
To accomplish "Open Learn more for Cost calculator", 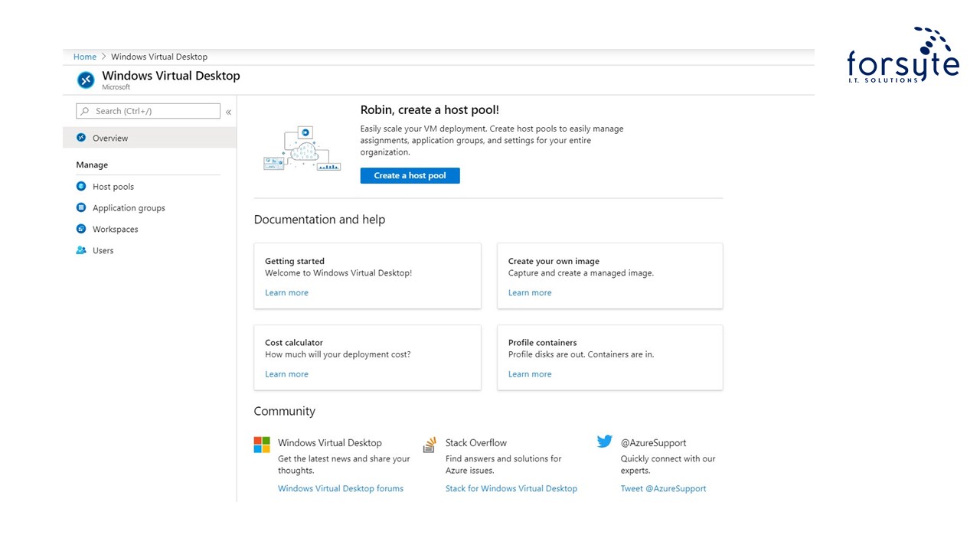I will pos(286,373).
